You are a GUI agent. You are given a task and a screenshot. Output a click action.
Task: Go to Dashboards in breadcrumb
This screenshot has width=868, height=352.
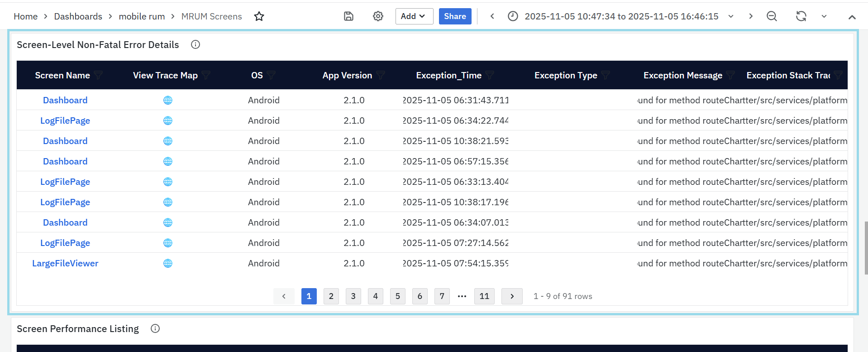click(78, 16)
